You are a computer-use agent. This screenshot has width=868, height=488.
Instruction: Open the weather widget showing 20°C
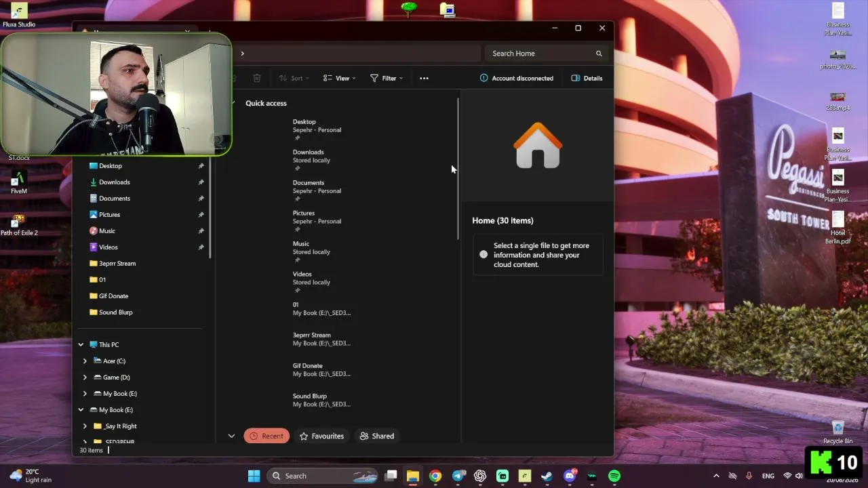point(31,476)
